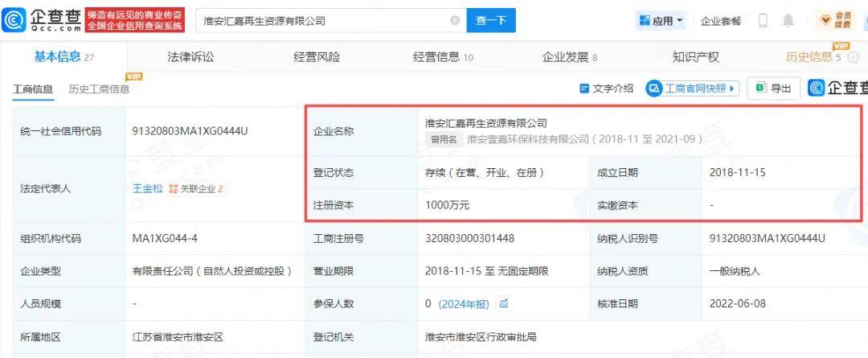Click into the company name search field
The width and height of the screenshot is (868, 358).
pos(321,21)
